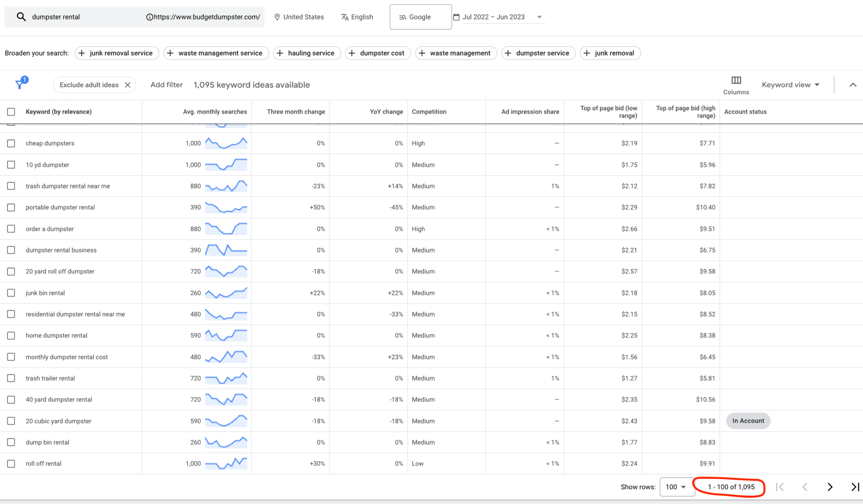The image size is (863, 504).
Task: Sort by Avg. monthly searches column
Action: click(x=215, y=112)
